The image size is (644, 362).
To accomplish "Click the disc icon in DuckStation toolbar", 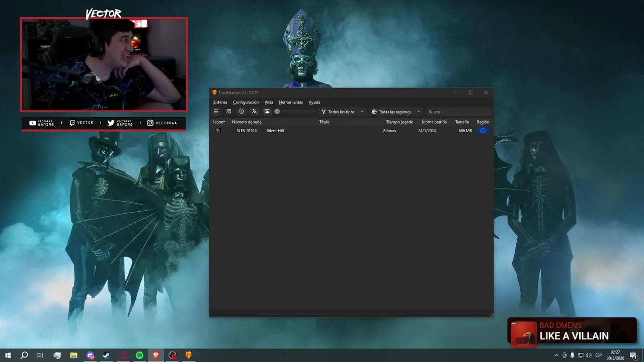I will pyautogui.click(x=242, y=112).
